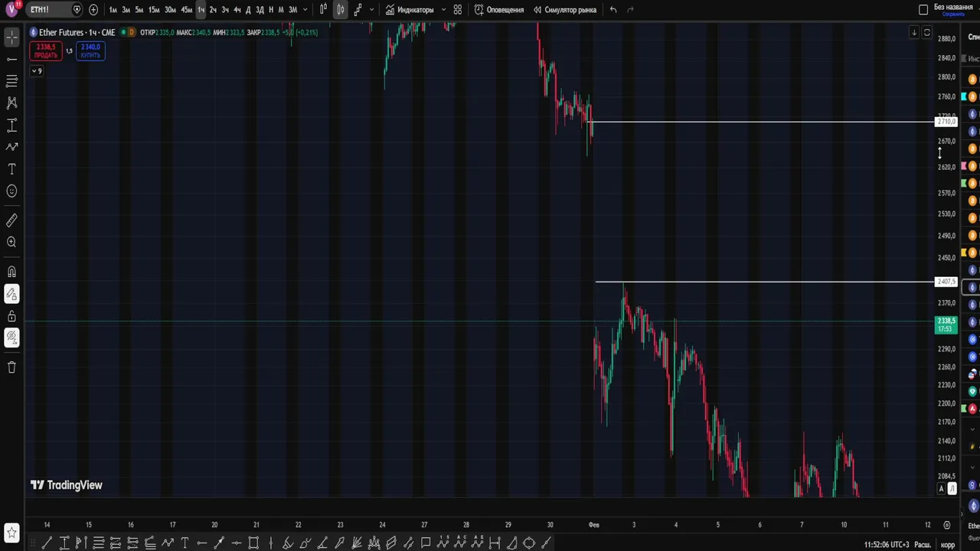Expand the timeframe list chevron
Screen dimensions: 980x551
point(305,10)
